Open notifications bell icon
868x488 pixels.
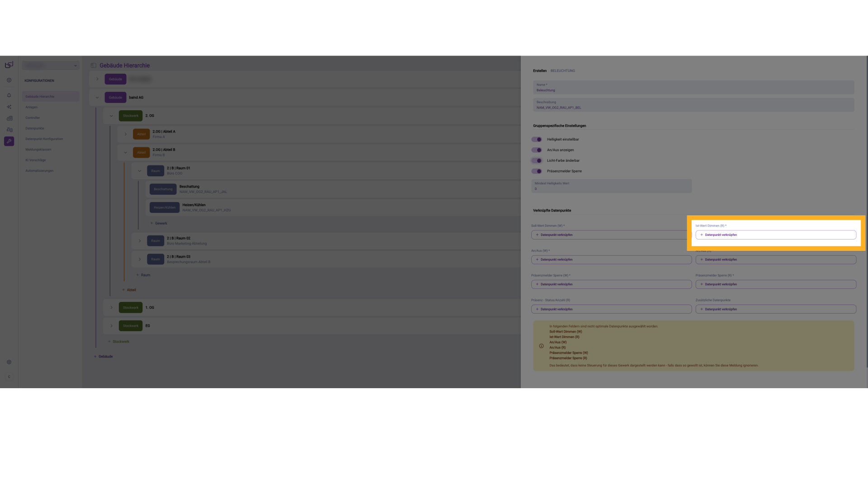tap(9, 95)
